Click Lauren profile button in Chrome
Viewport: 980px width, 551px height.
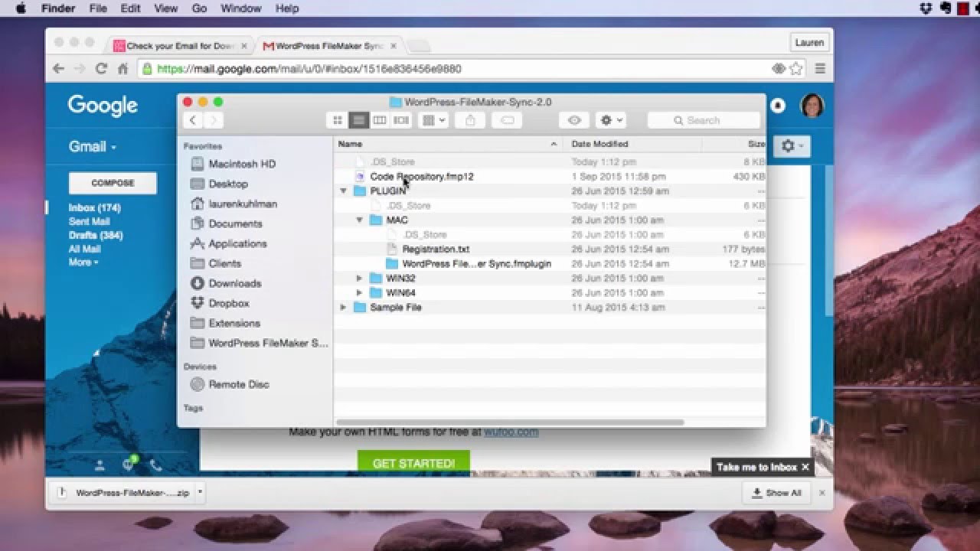coord(809,43)
